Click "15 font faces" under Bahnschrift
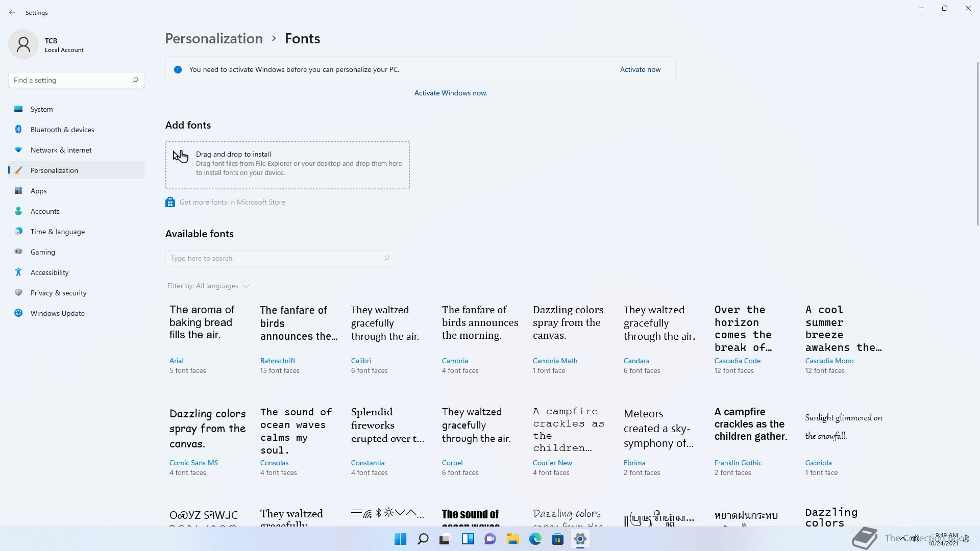The width and height of the screenshot is (980, 551). coord(280,371)
